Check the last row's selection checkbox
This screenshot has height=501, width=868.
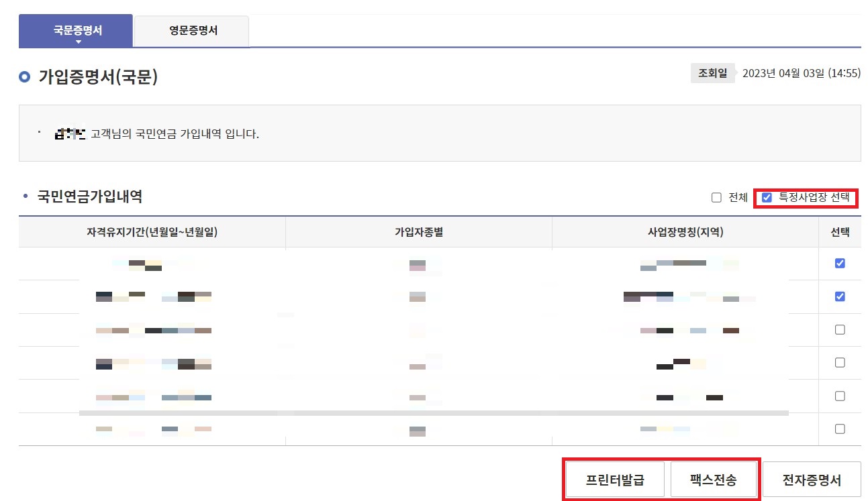pos(840,429)
